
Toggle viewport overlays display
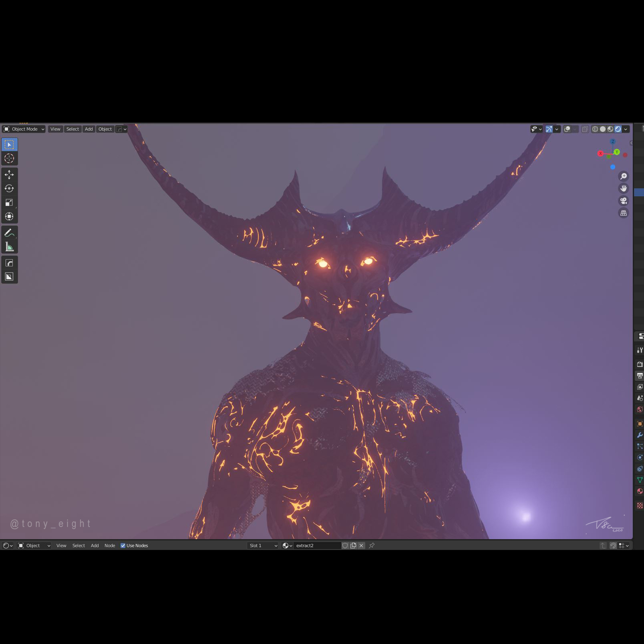567,129
